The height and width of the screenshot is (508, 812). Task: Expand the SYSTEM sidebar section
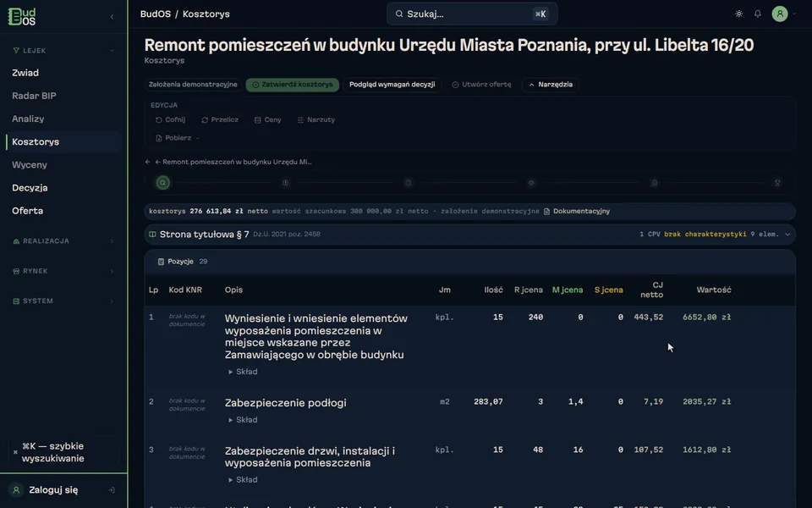pos(63,301)
